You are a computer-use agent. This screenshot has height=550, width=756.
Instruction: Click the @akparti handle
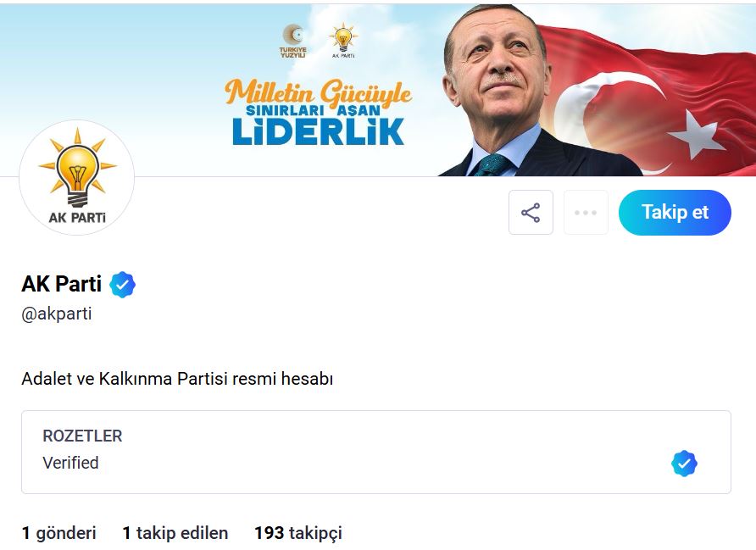click(57, 314)
